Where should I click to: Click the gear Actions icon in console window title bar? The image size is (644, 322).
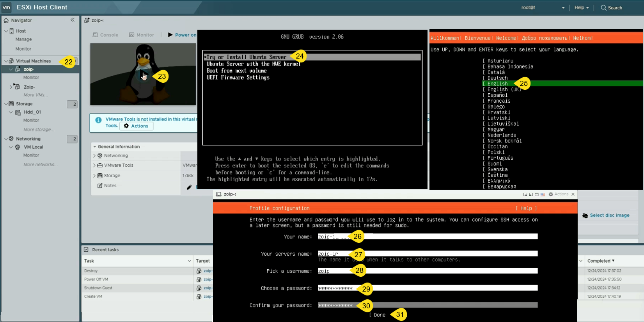pos(551,194)
